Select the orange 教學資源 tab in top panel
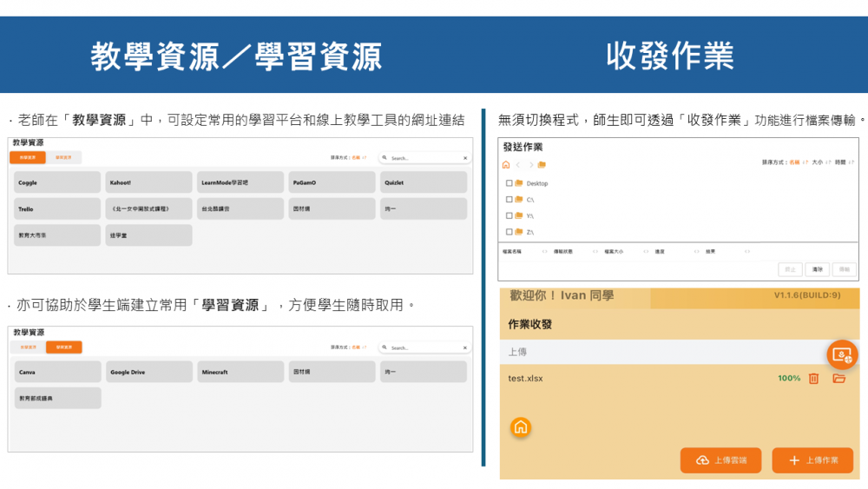This screenshot has height=489, width=868. pyautogui.click(x=28, y=157)
